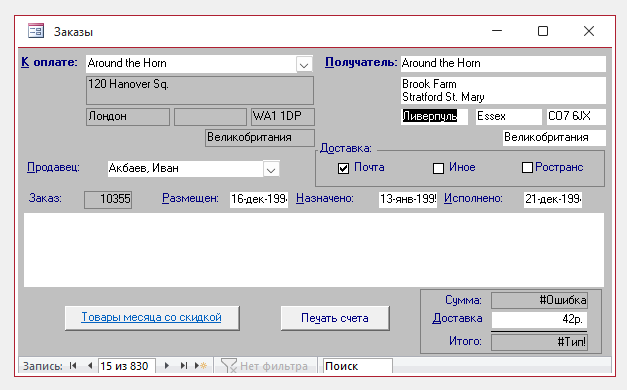
Task: Create a new blank record
Action: [201, 366]
